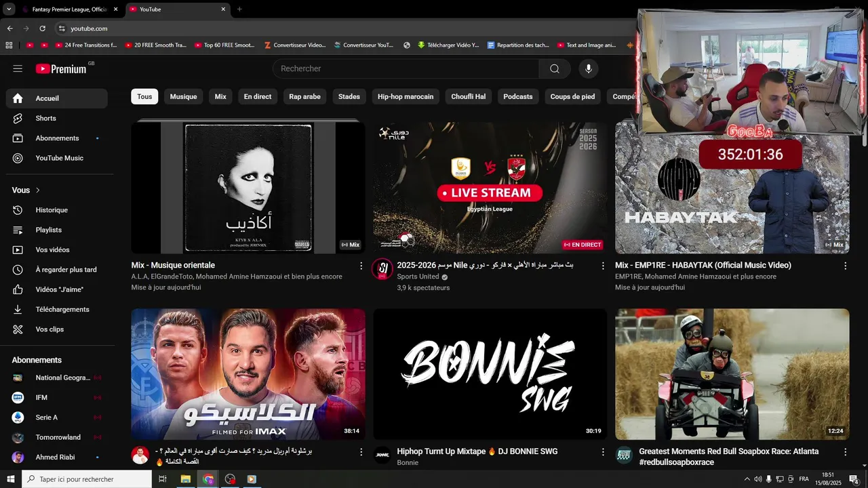Open Vos vidéos in the sidebar

(57, 249)
